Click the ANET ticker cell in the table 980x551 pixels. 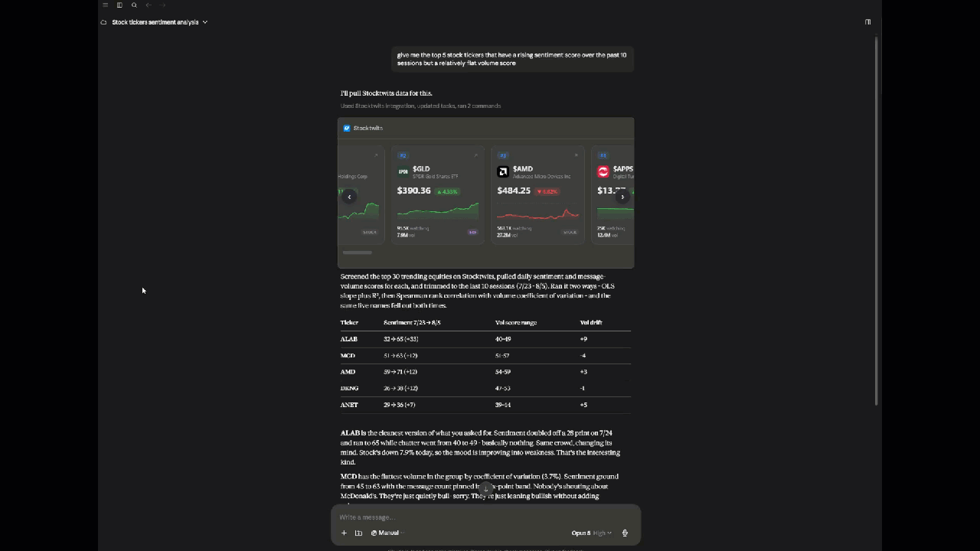349,405
